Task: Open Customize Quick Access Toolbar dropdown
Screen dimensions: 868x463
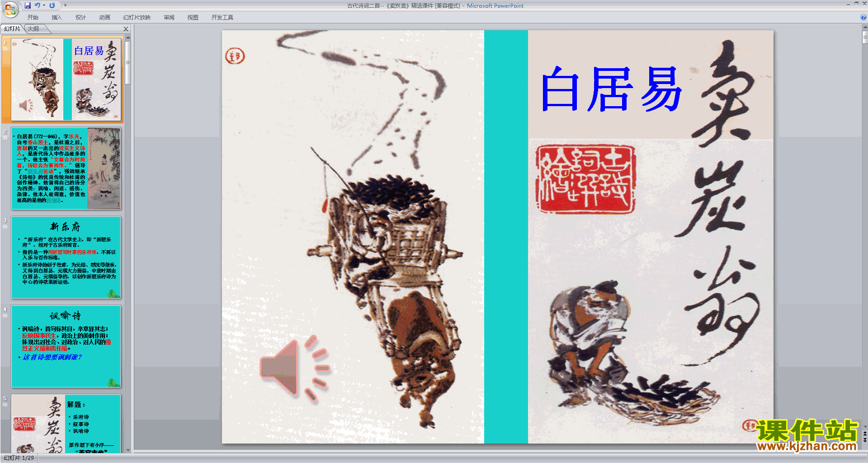Action: [x=65, y=5]
